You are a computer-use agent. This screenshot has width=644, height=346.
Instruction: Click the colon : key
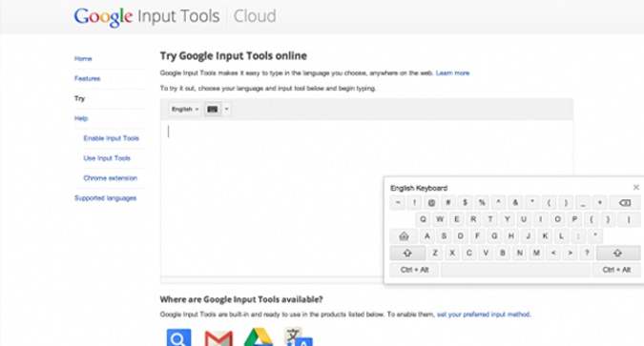click(578, 236)
